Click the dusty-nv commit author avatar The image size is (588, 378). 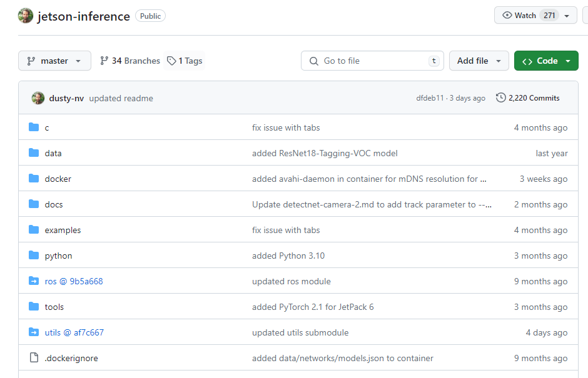(38, 98)
